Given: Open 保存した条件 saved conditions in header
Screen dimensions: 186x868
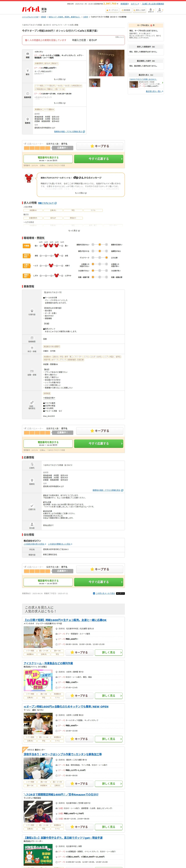Looking at the screenshot, I should (x=139, y=10).
